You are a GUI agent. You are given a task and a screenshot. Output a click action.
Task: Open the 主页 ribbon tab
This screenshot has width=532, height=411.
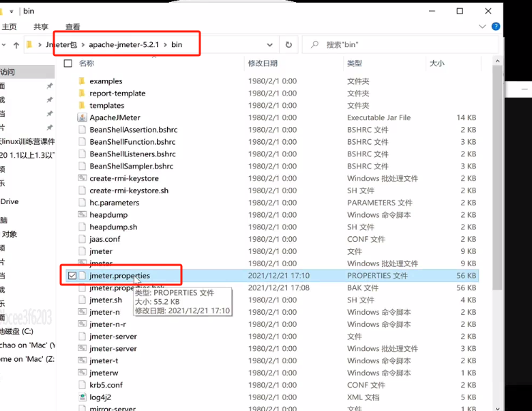9,27
